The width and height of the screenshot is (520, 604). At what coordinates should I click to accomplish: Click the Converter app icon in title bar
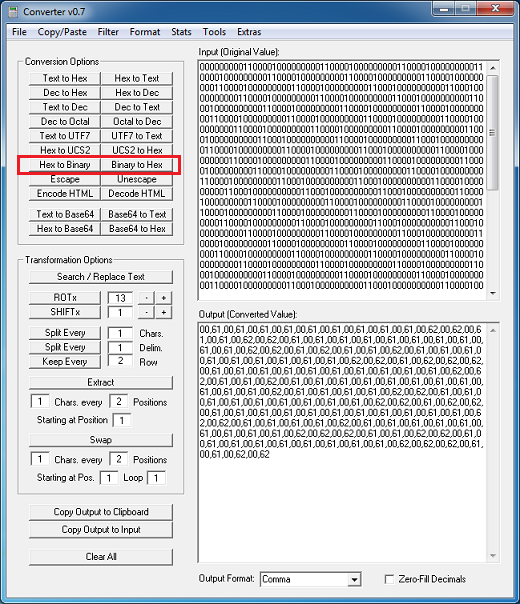click(x=13, y=12)
